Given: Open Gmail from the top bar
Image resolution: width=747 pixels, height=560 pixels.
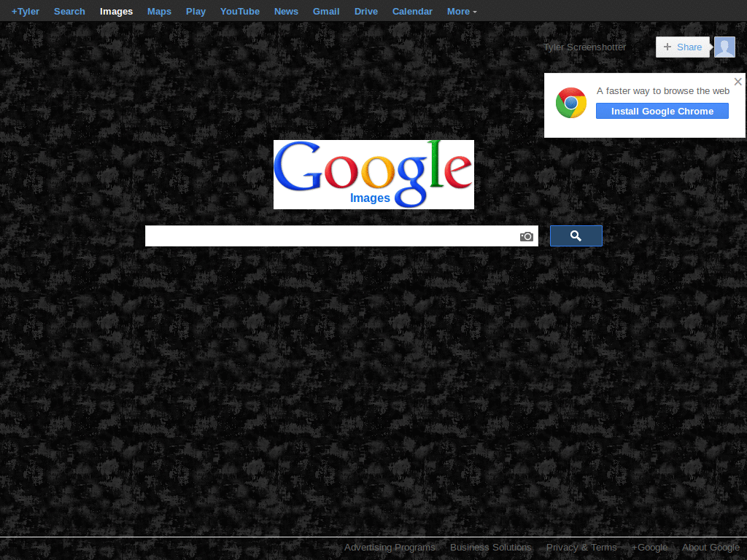Looking at the screenshot, I should pyautogui.click(x=326, y=12).
